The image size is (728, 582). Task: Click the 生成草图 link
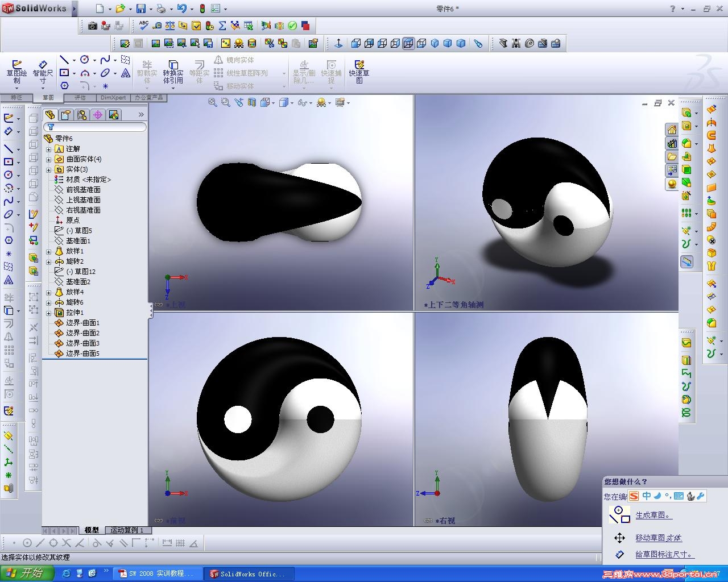point(653,516)
